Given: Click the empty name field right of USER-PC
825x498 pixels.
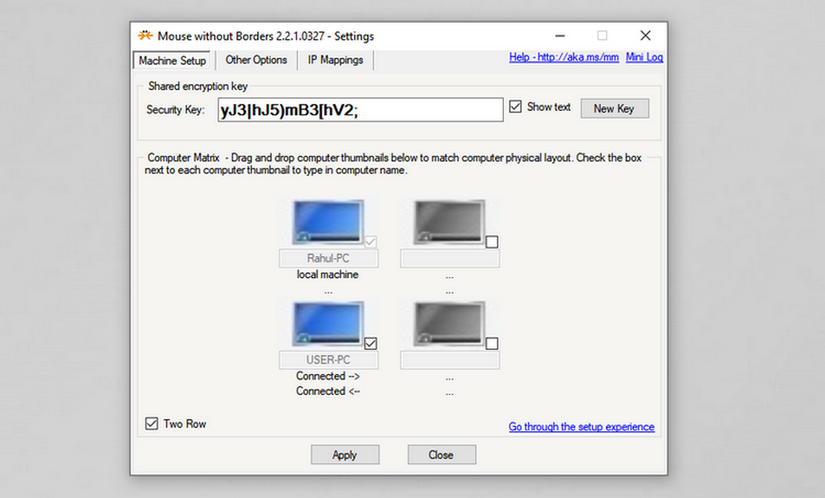Looking at the screenshot, I should tap(450, 360).
